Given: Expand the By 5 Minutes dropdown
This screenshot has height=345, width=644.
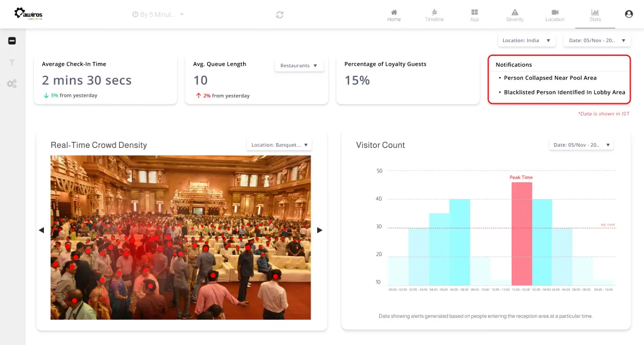Looking at the screenshot, I should [x=158, y=14].
